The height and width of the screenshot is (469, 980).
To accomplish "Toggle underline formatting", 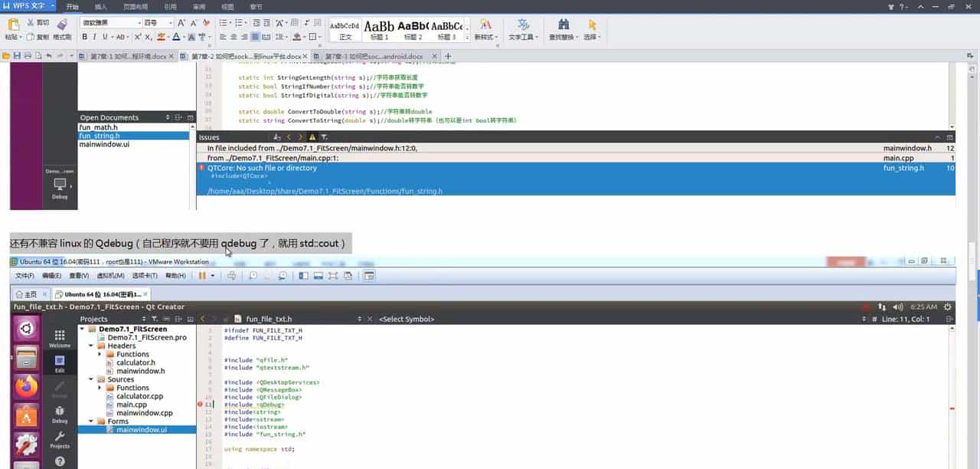I will [x=106, y=36].
